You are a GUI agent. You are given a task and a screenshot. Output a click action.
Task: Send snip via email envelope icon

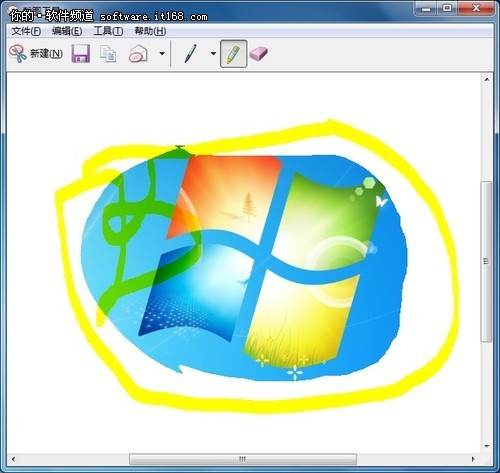[138, 53]
